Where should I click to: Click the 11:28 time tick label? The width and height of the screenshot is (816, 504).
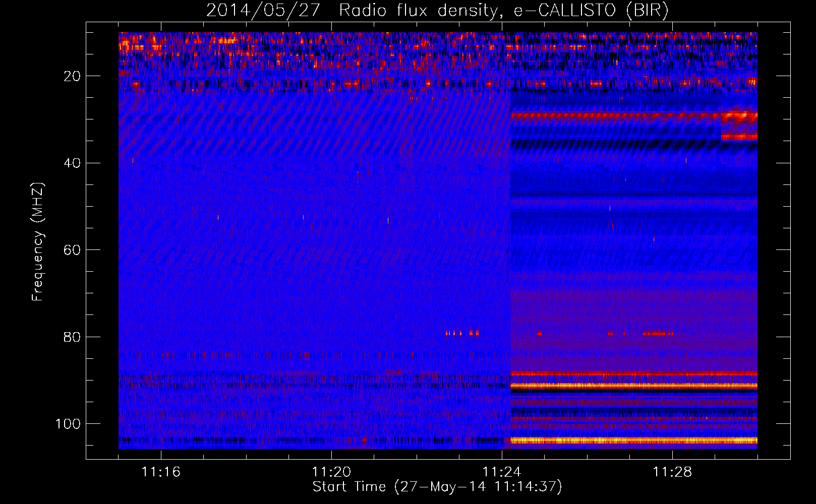[672, 472]
